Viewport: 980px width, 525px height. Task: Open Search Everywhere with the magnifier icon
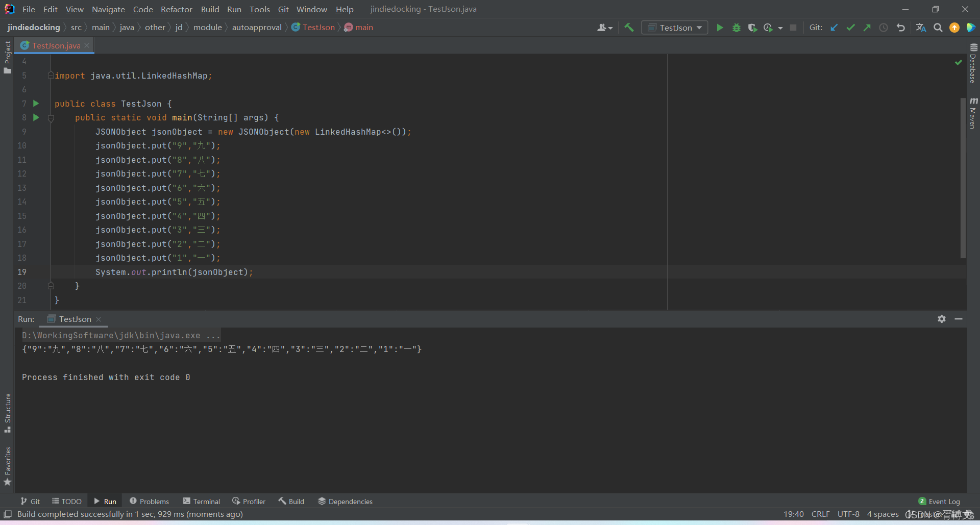click(x=938, y=28)
